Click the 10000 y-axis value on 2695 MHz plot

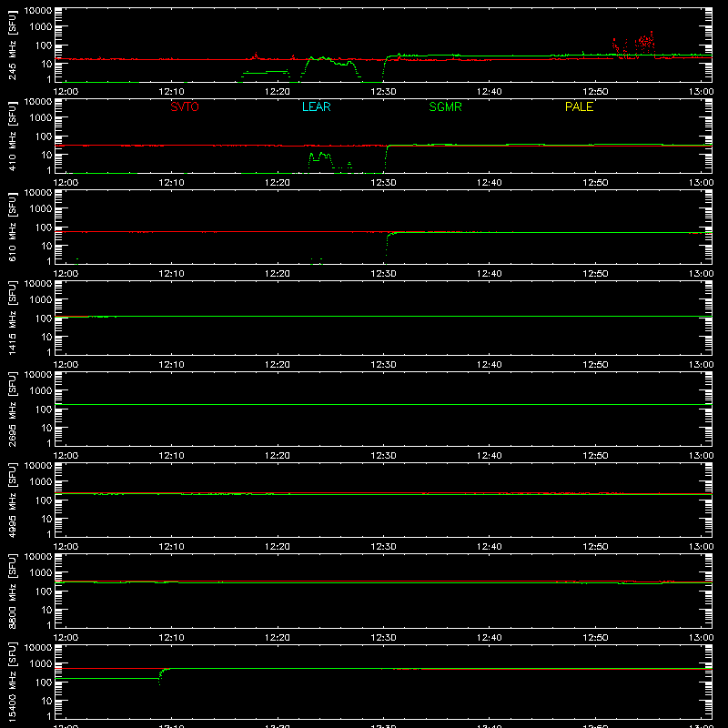(38, 375)
